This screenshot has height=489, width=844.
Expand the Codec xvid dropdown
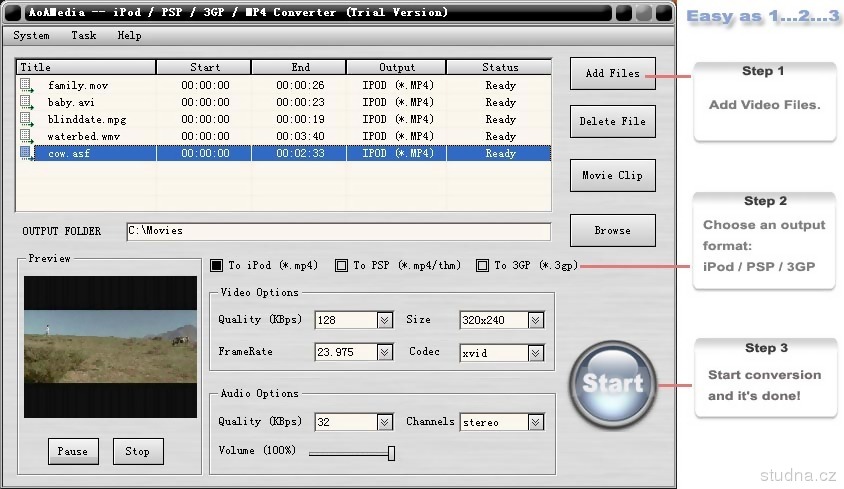(536, 353)
